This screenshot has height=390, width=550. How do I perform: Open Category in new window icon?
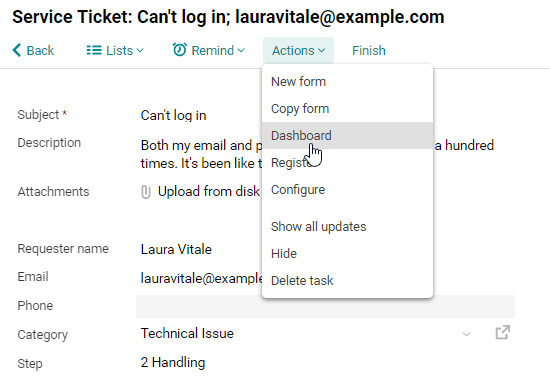tap(503, 332)
